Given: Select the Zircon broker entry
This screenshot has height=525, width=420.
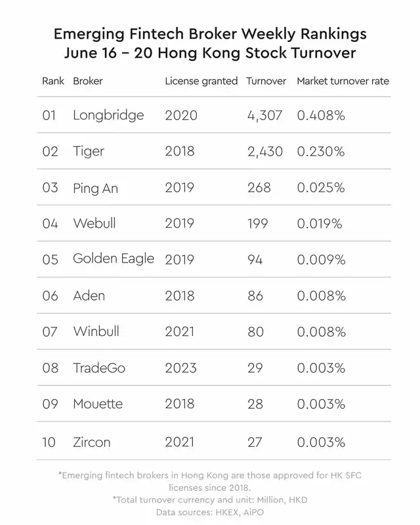Looking at the screenshot, I should click(x=92, y=442).
